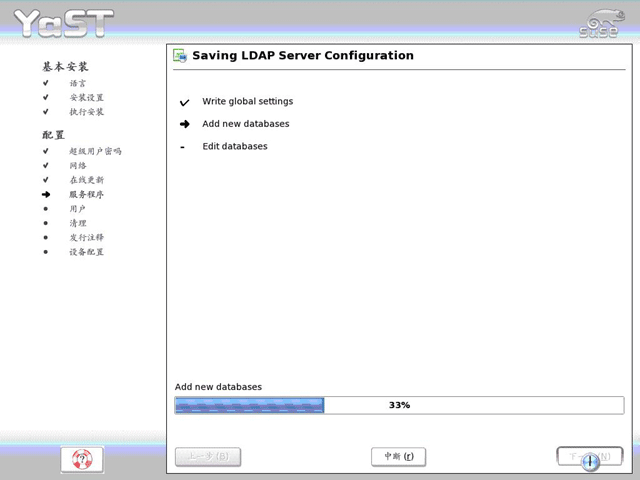The image size is (640, 480).
Task: Open help via the lifebuoy icon button
Action: pos(82,459)
